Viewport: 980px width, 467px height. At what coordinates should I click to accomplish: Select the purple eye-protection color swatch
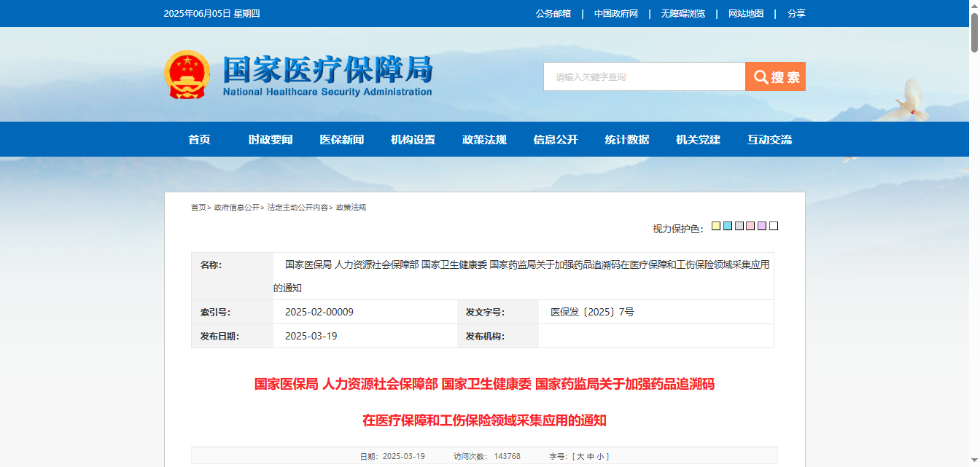762,226
